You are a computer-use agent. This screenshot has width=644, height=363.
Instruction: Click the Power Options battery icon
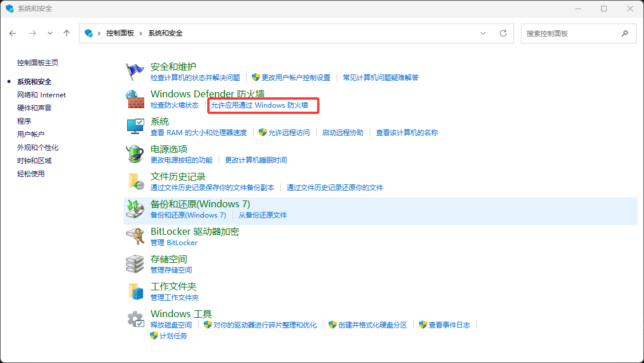tap(135, 154)
